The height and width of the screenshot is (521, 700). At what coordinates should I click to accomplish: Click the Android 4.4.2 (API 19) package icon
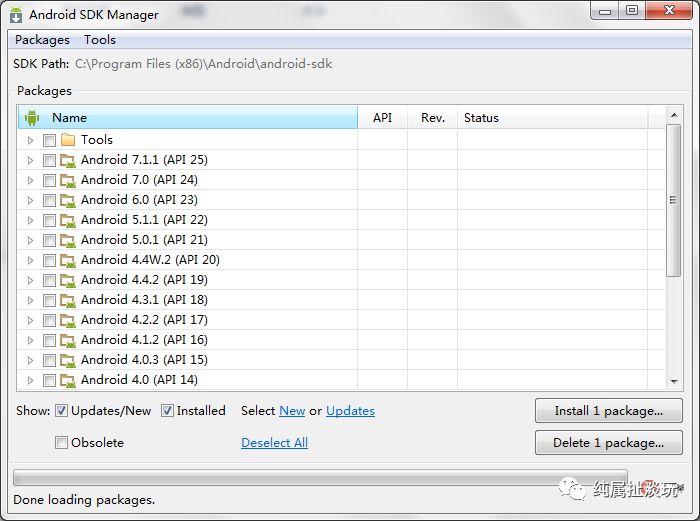(68, 280)
